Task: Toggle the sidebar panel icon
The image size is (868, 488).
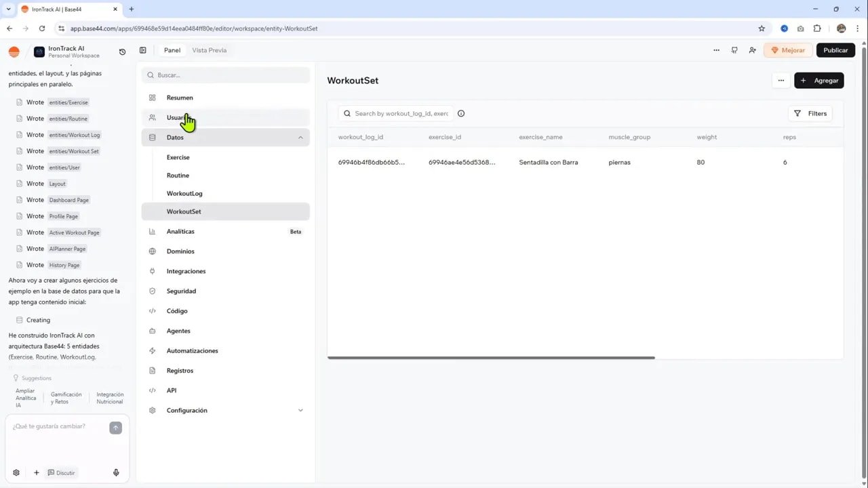Action: click(142, 50)
